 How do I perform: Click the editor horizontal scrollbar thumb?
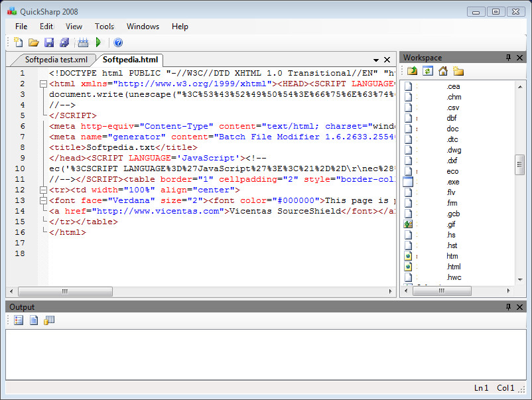(65, 291)
